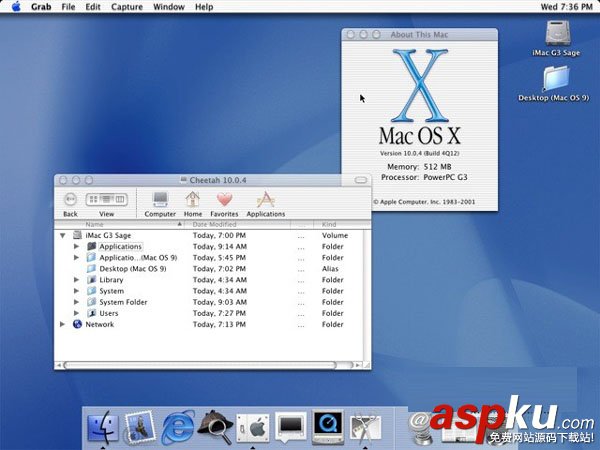This screenshot has width=600, height=450.
Task: Toggle Finder toolbar with the pill button
Action: [x=360, y=180]
